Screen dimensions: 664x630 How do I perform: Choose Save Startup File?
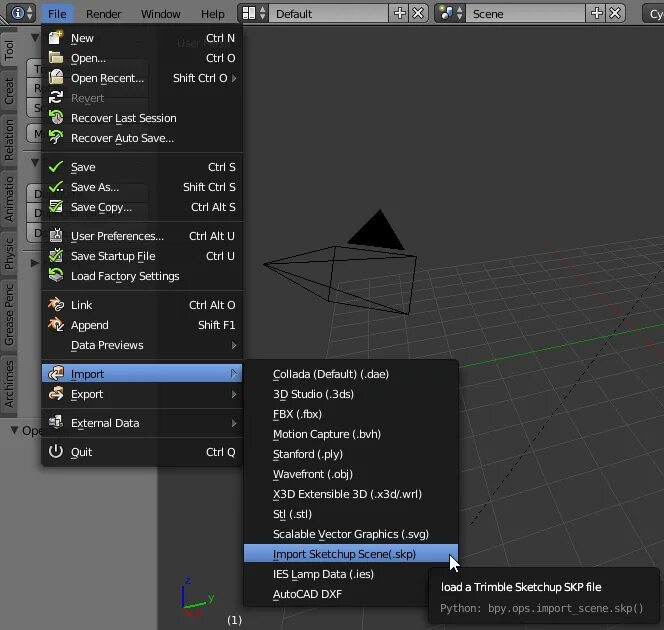point(142,256)
